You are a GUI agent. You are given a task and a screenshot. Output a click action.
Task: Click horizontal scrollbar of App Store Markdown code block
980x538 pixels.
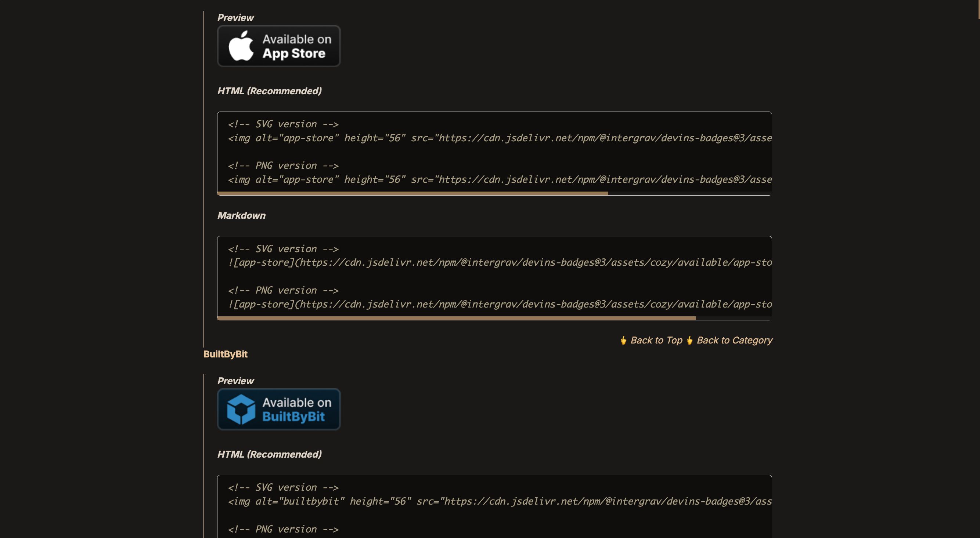[x=457, y=318]
